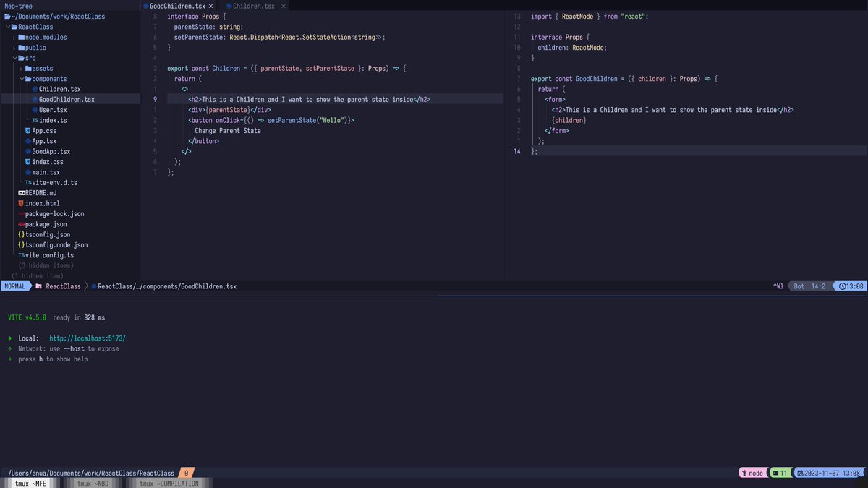Click the assets folder icon
This screenshot has width=868, height=488.
click(x=28, y=69)
